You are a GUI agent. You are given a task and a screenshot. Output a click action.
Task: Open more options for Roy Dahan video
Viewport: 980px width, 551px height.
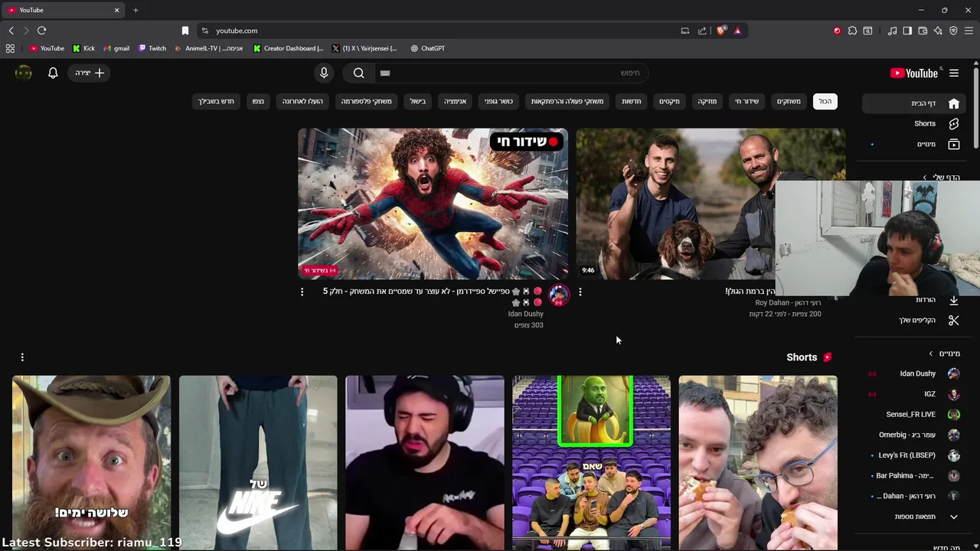tap(580, 292)
